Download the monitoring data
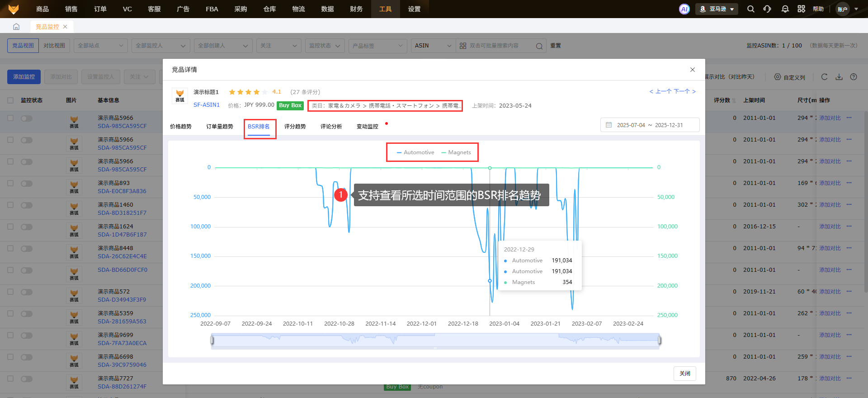The width and height of the screenshot is (868, 398). [x=839, y=77]
